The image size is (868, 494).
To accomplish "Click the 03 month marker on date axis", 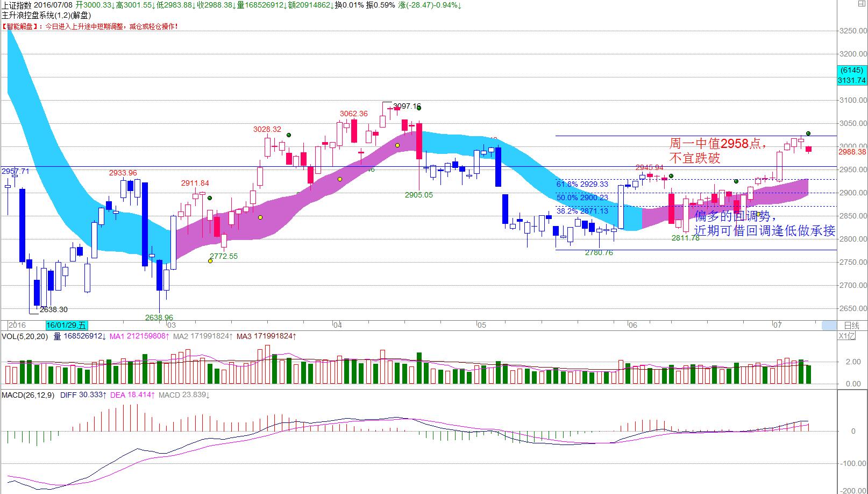I will pyautogui.click(x=171, y=325).
